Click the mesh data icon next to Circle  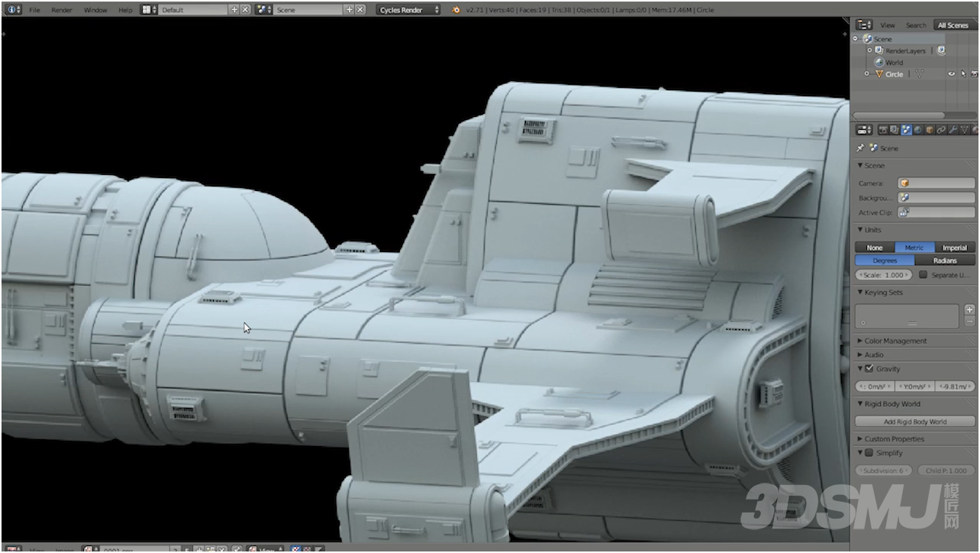(920, 74)
